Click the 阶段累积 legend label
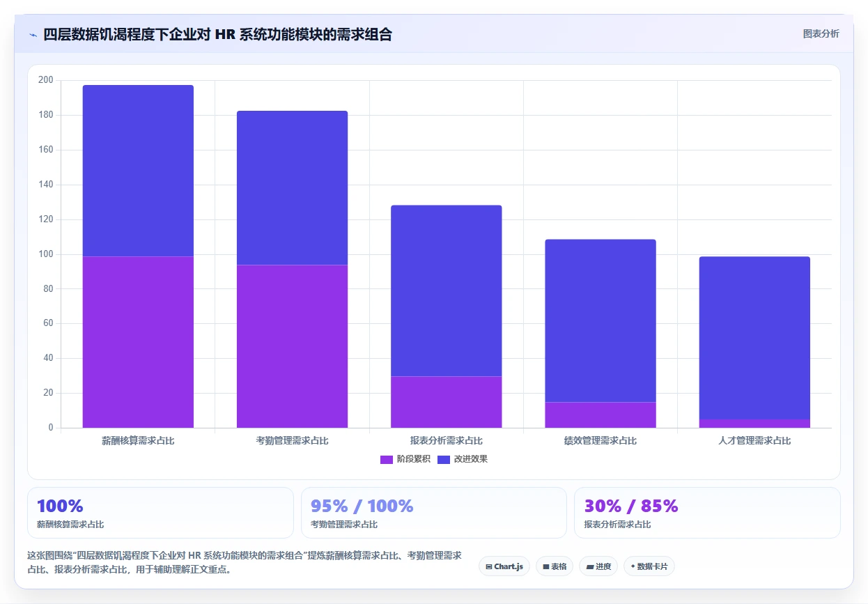Viewport: 868px width, 604px height. coord(414,459)
